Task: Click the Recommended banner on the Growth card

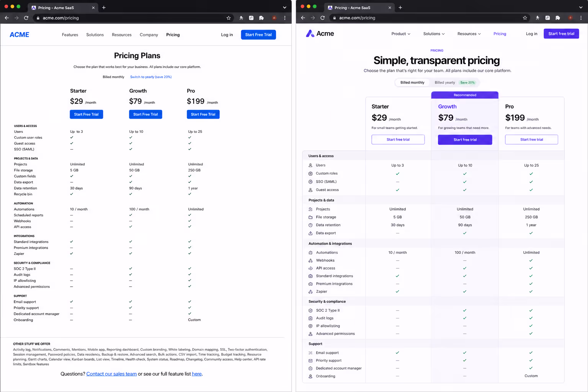Action: (465, 95)
